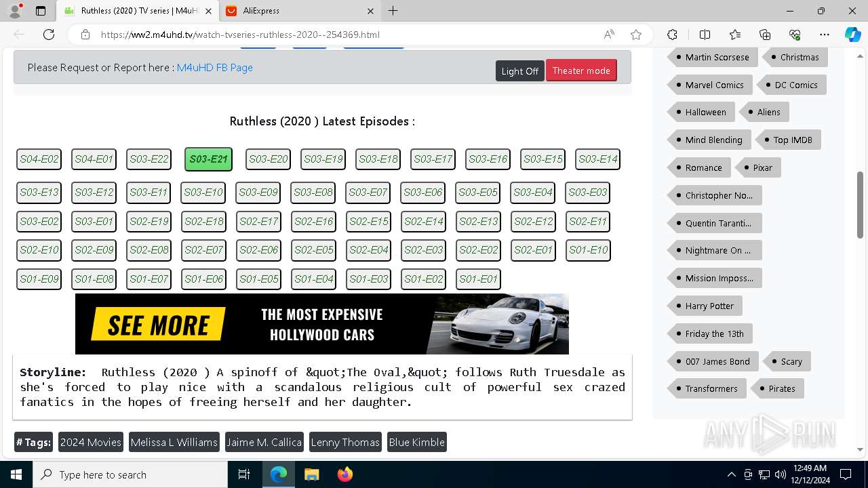Toggle Read aloud icon in address bar
Viewport: 868px width, 488px height.
point(609,35)
